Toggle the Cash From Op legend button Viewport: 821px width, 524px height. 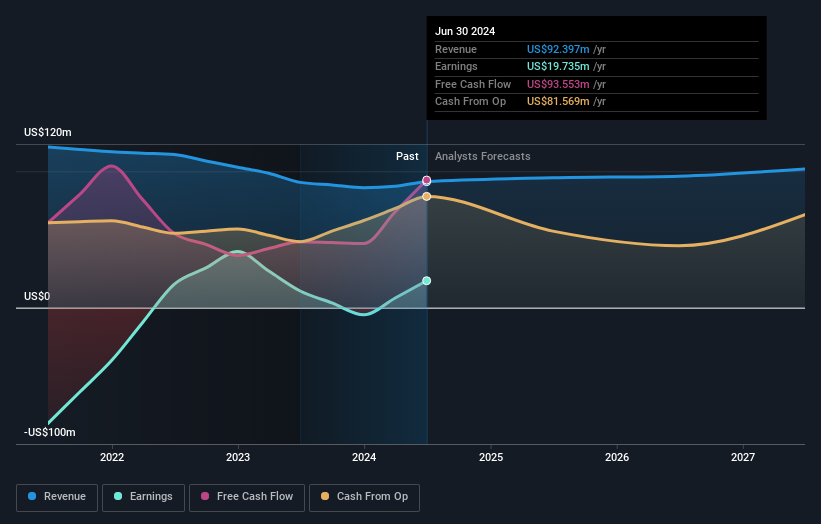pyautogui.click(x=364, y=497)
